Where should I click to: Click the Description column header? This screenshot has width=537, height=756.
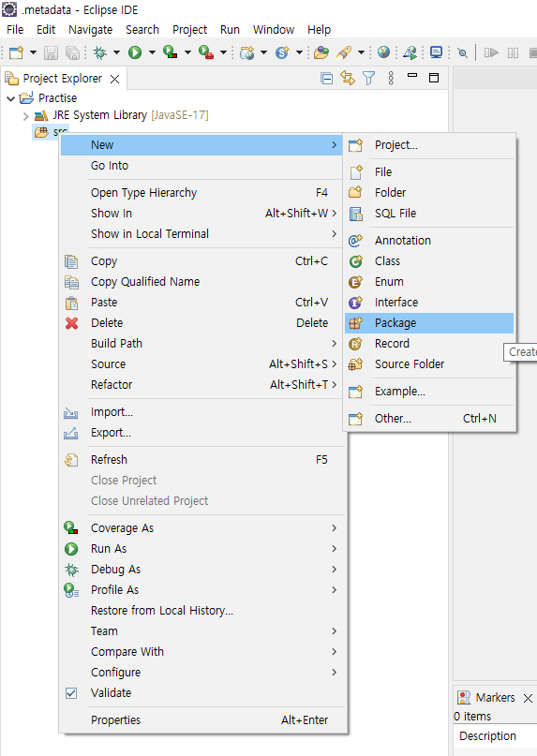[x=487, y=736]
